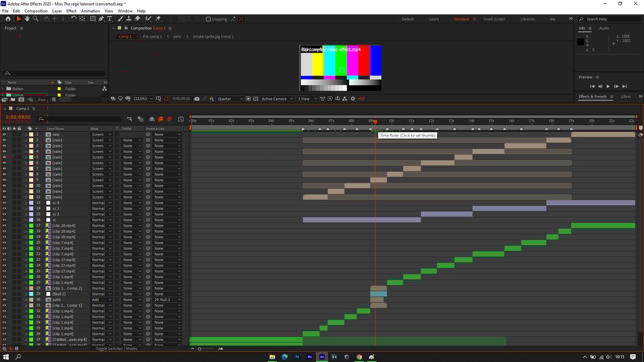Select the Pen tool
The width and height of the screenshot is (644, 362).
[101, 19]
